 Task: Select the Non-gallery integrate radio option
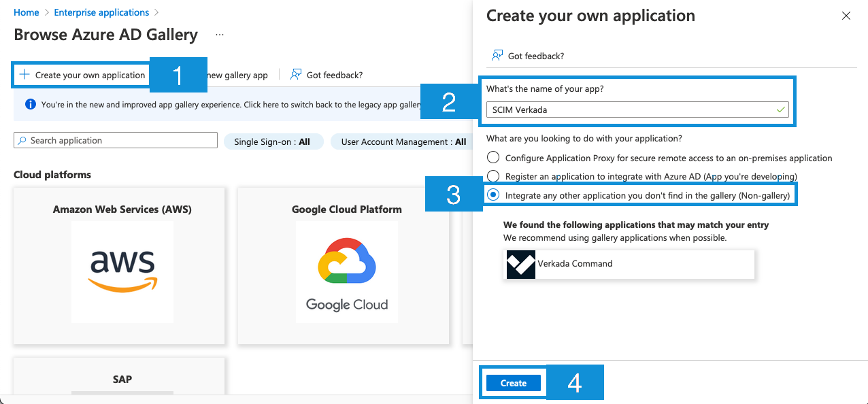tap(493, 195)
